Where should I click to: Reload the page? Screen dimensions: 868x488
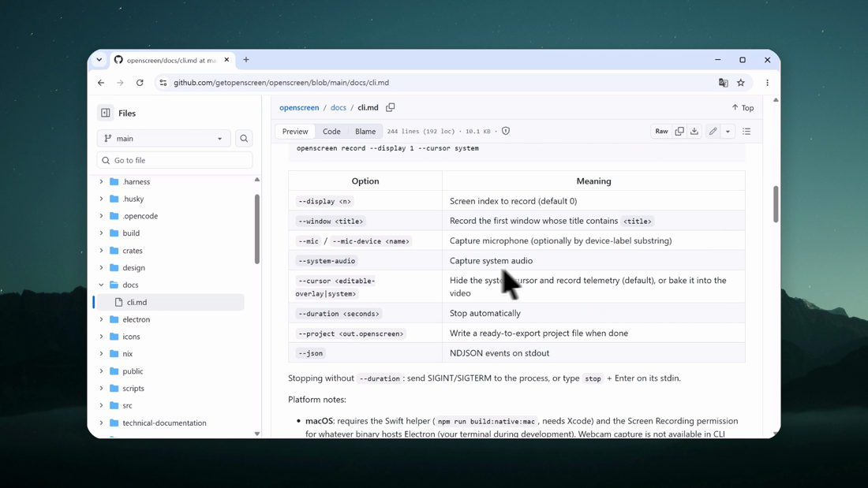[140, 83]
